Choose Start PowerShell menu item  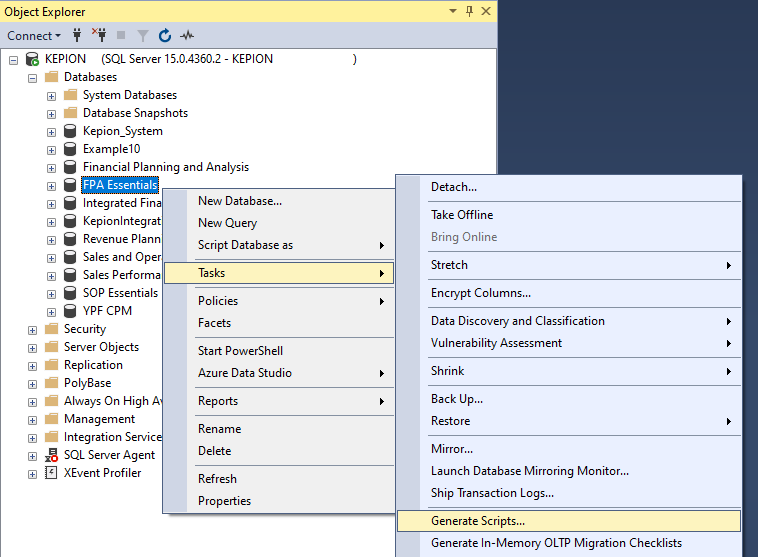pyautogui.click(x=278, y=351)
